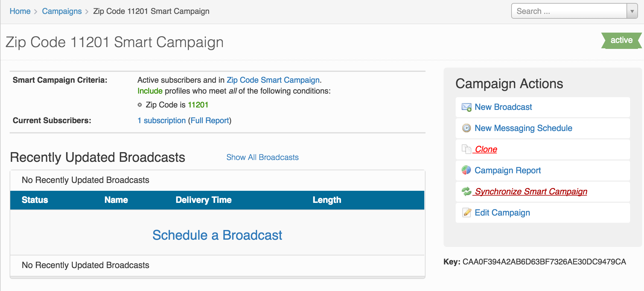The width and height of the screenshot is (644, 291).
Task: Open Campaigns in the breadcrumb
Action: tap(62, 11)
